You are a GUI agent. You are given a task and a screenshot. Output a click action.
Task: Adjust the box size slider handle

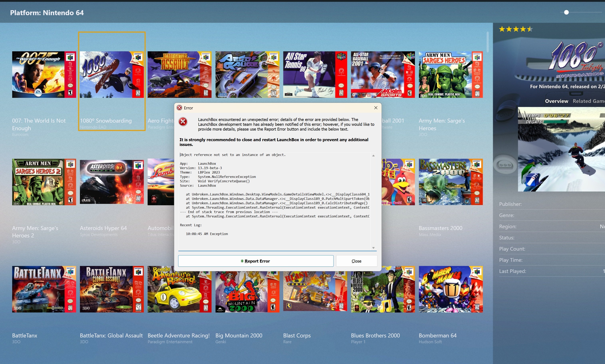566,12
